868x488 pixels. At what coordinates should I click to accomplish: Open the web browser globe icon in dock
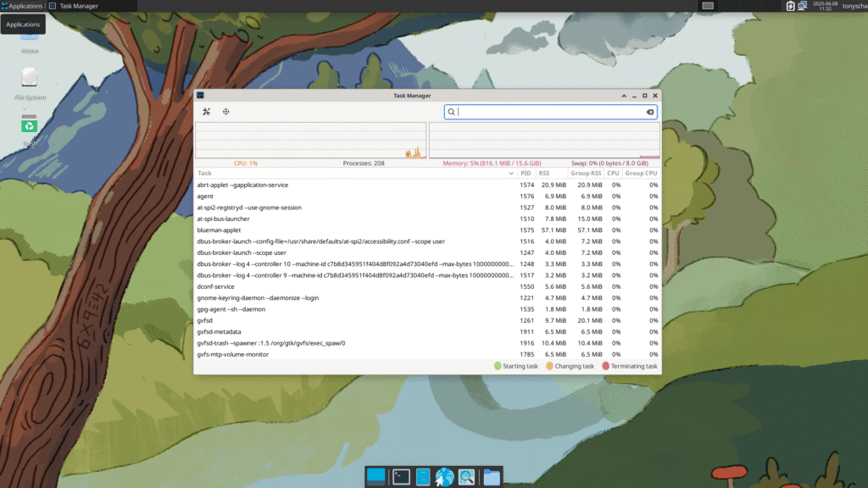444,476
